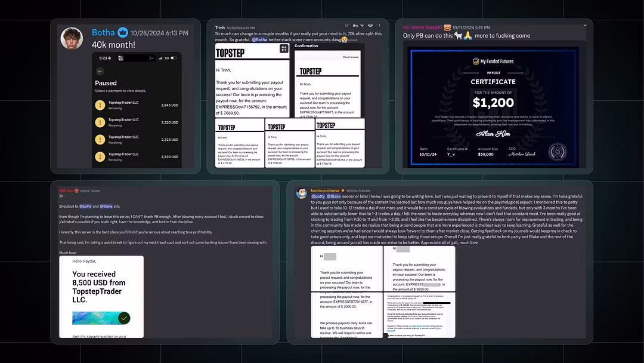Click the praying hands emoji in hasaki's message

click(467, 36)
